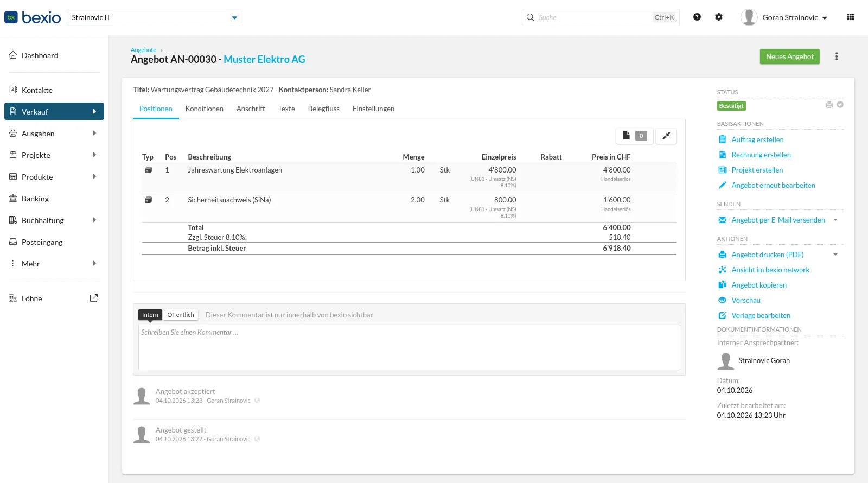Screen dimensions: 868x483
Task: Click the Posteingang inbox icon
Action: pos(13,241)
